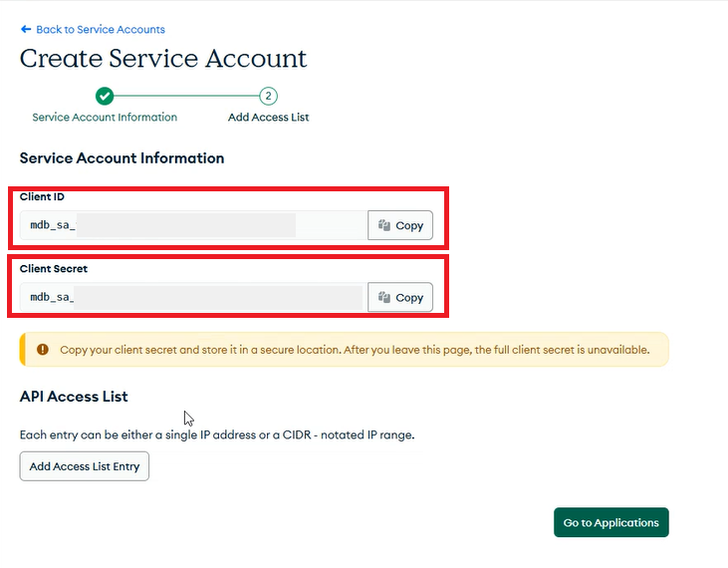Click the yellow client secret warning message
Screen dimensions: 728x568
tap(355, 350)
